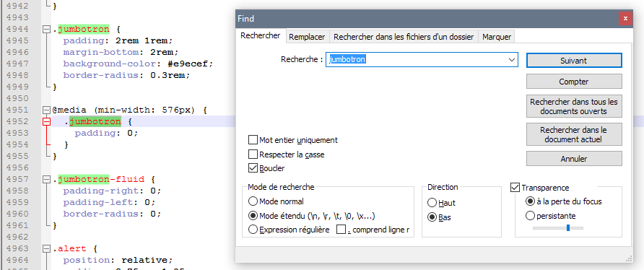Select Expression régulière search mode
This screenshot has width=644, height=270.
click(253, 230)
